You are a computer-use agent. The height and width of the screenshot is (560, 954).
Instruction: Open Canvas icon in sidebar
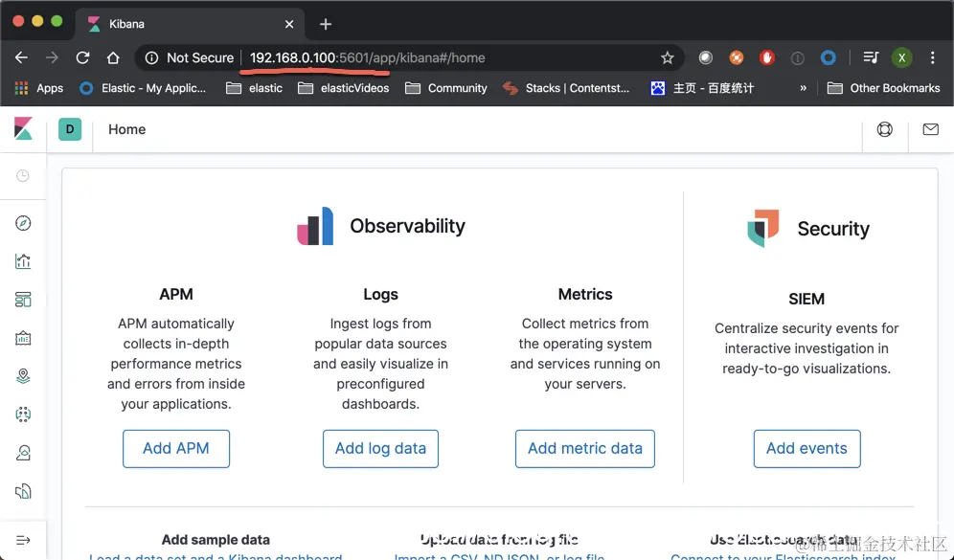(23, 338)
